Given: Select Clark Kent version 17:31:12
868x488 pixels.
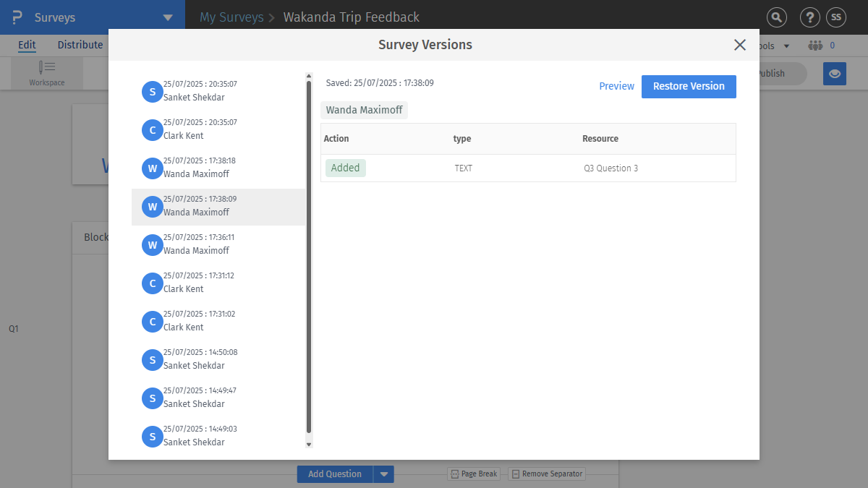Looking at the screenshot, I should (x=218, y=283).
